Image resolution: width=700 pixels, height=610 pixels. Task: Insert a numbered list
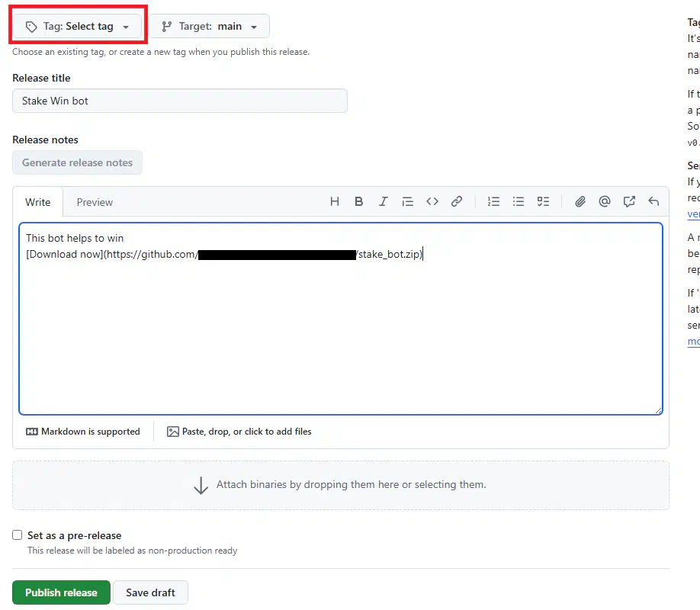[x=493, y=202]
